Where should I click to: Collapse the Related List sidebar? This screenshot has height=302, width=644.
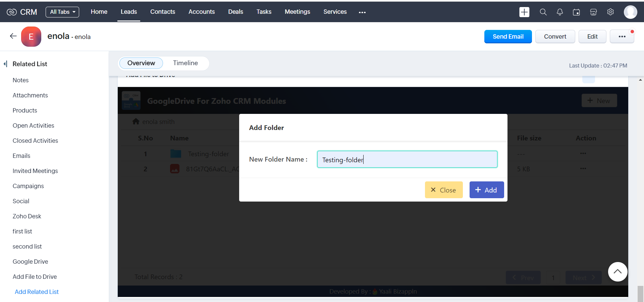5,64
